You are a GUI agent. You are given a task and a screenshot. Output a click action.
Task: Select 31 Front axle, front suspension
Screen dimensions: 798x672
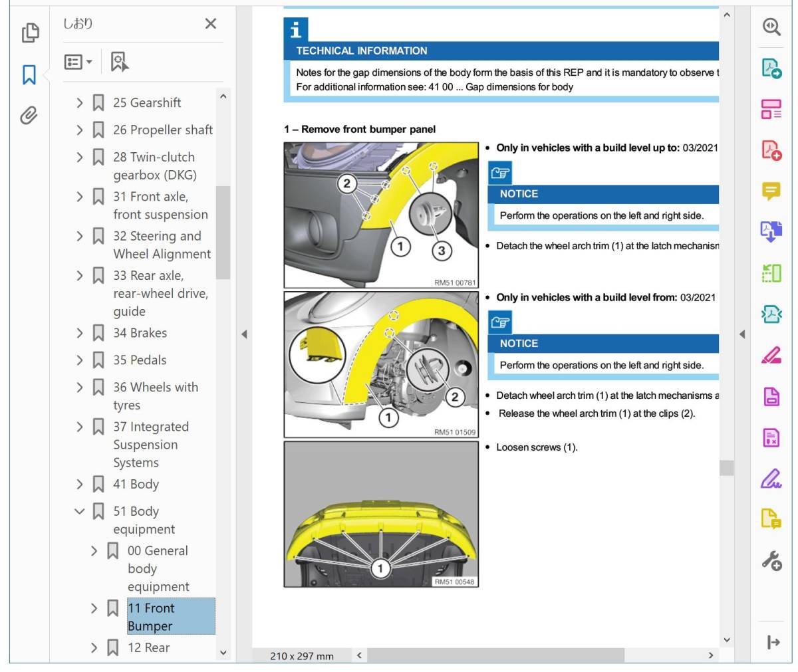[x=160, y=205]
